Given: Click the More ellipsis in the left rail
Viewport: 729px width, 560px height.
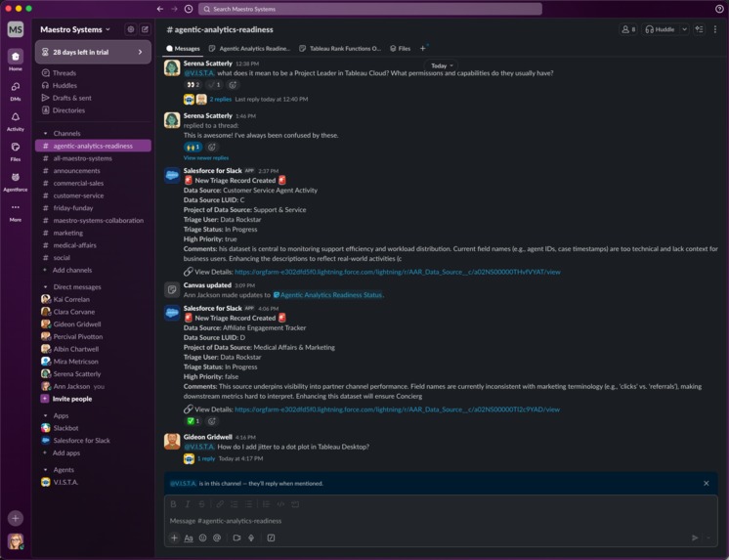Looking at the screenshot, I should coord(16,207).
